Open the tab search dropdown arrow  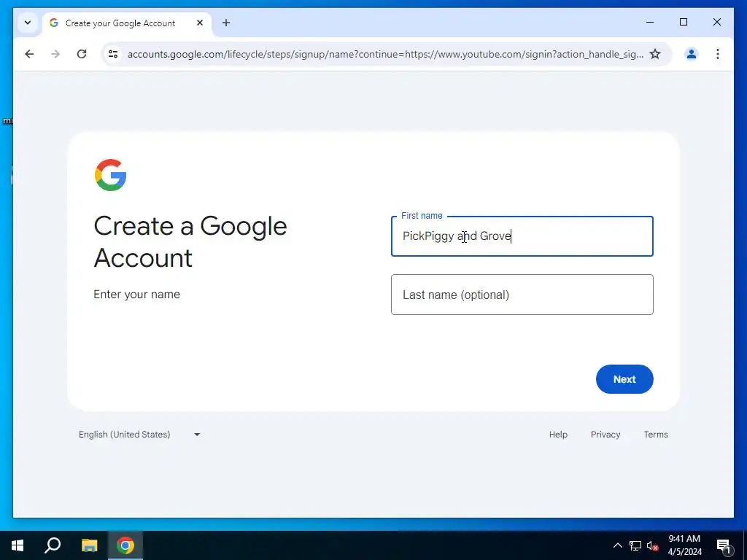pos(28,23)
